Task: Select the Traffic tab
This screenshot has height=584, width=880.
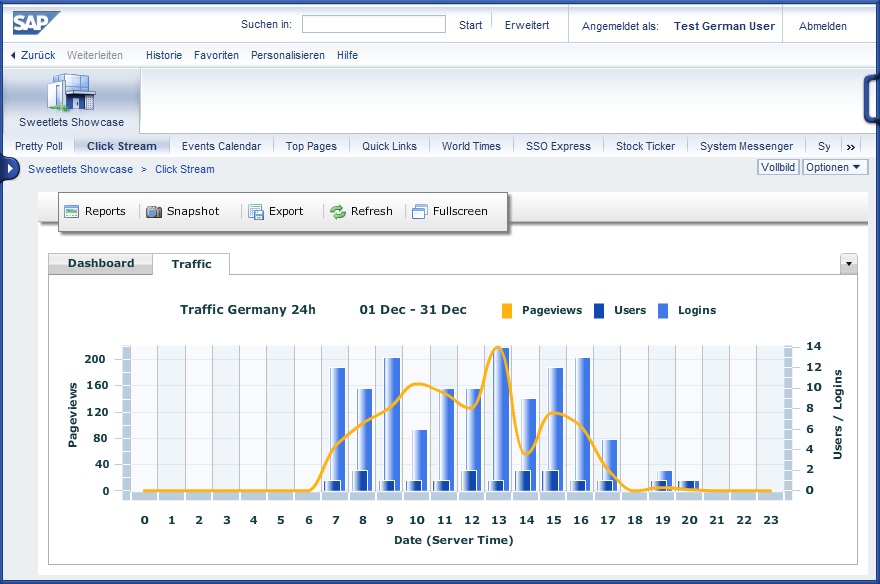Action: [191, 264]
